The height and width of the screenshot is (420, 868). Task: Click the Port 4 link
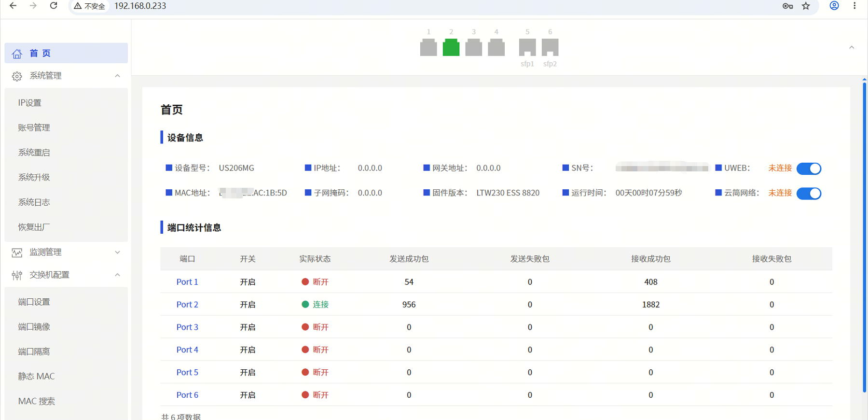click(187, 350)
